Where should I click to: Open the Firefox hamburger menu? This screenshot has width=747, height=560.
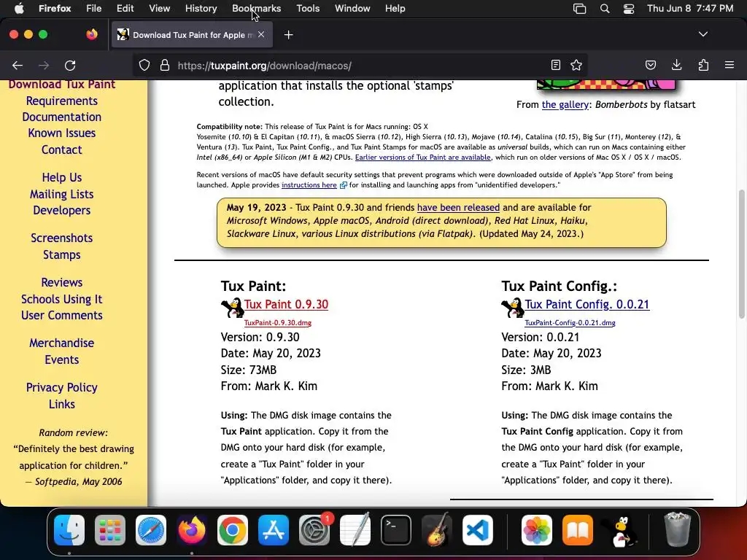tap(729, 65)
